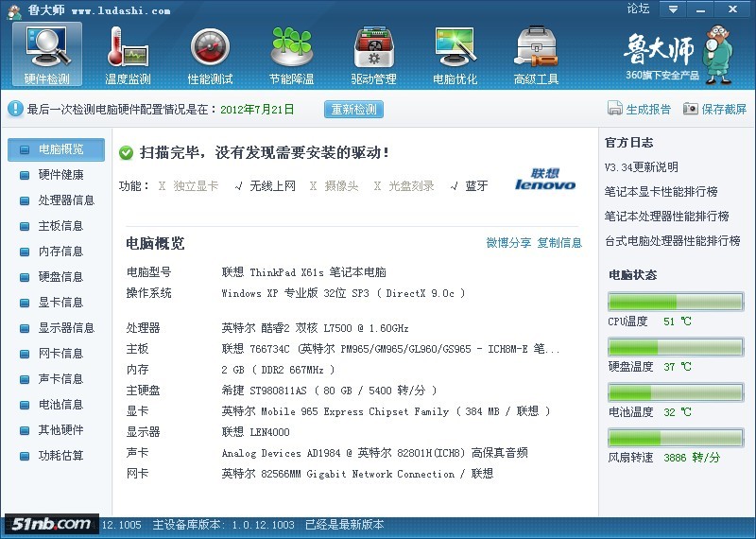Select 处理器信息 in the sidebar
The height and width of the screenshot is (539, 756).
(x=66, y=200)
